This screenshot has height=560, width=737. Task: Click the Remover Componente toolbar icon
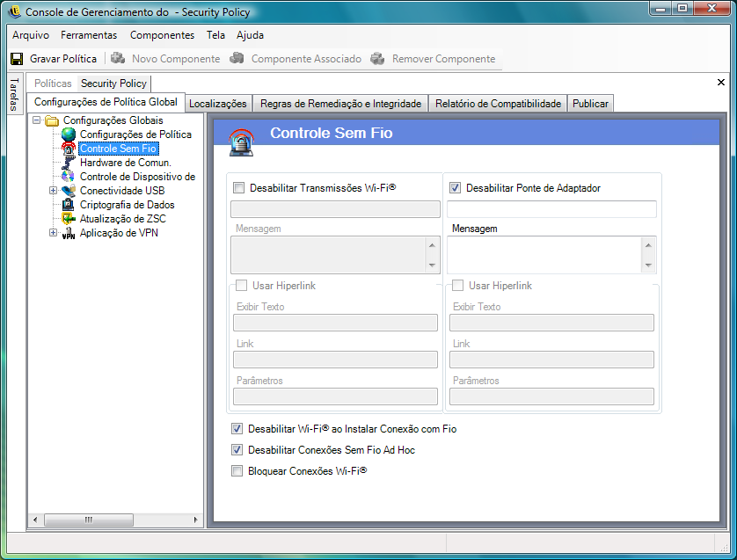[377, 58]
